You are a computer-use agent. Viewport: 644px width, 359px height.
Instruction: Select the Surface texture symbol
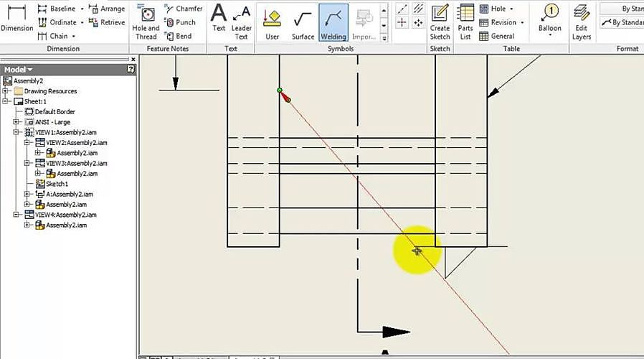pos(303,22)
